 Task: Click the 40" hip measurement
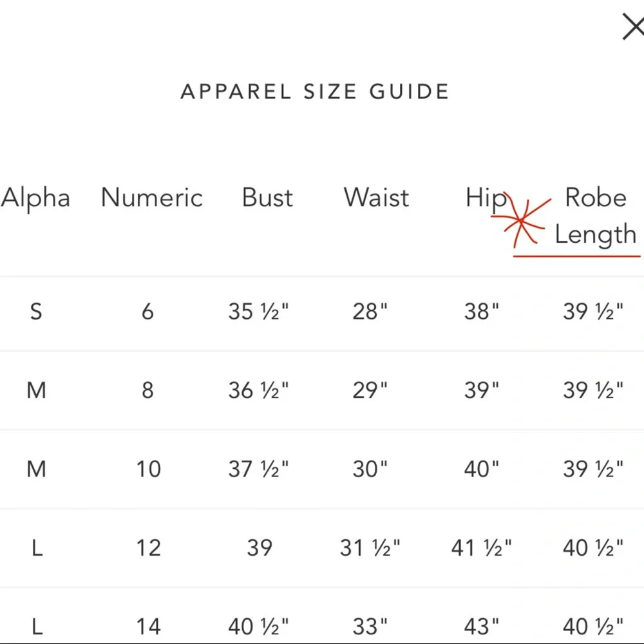[x=482, y=469]
